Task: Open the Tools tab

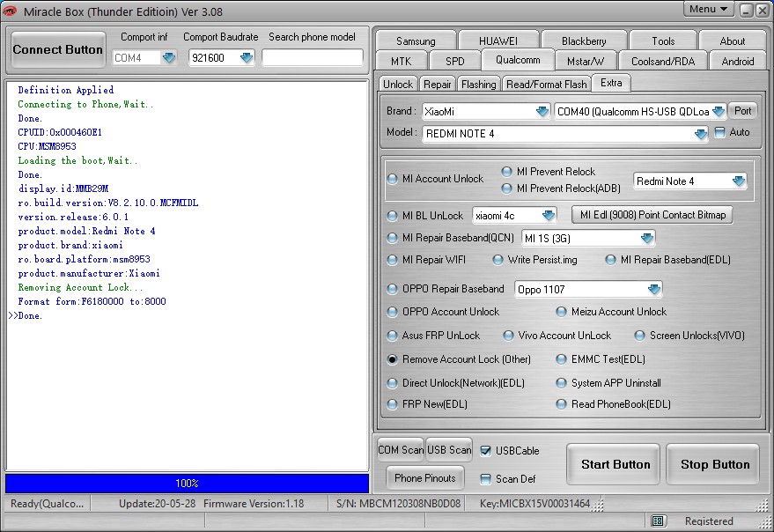Action: [x=663, y=41]
